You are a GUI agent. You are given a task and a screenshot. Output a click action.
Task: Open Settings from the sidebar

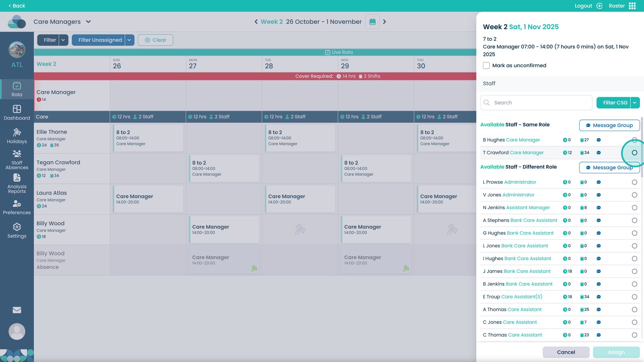(17, 231)
